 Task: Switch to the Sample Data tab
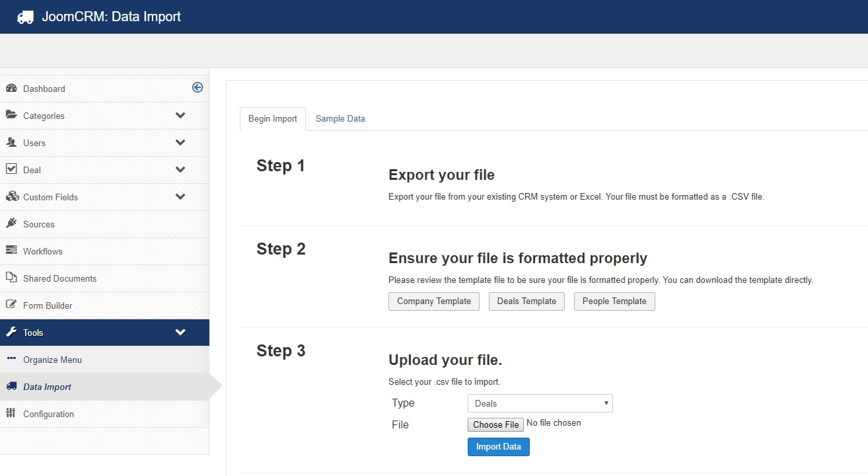click(340, 118)
